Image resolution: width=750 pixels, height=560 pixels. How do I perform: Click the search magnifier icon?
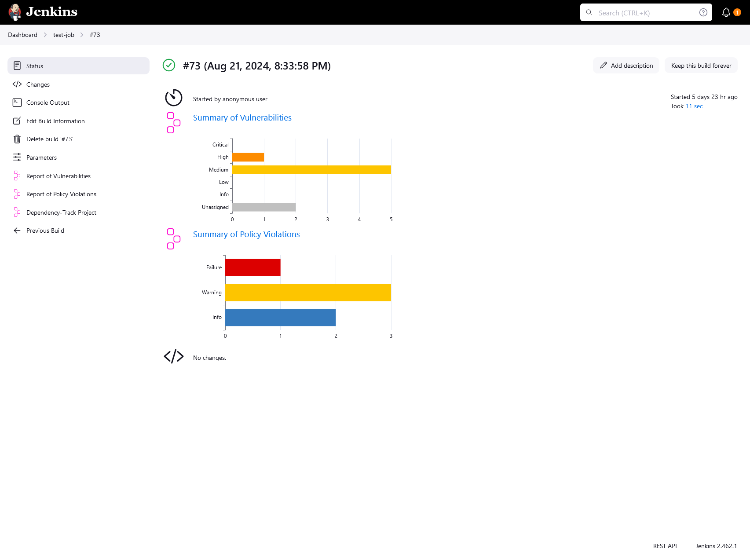click(x=589, y=12)
